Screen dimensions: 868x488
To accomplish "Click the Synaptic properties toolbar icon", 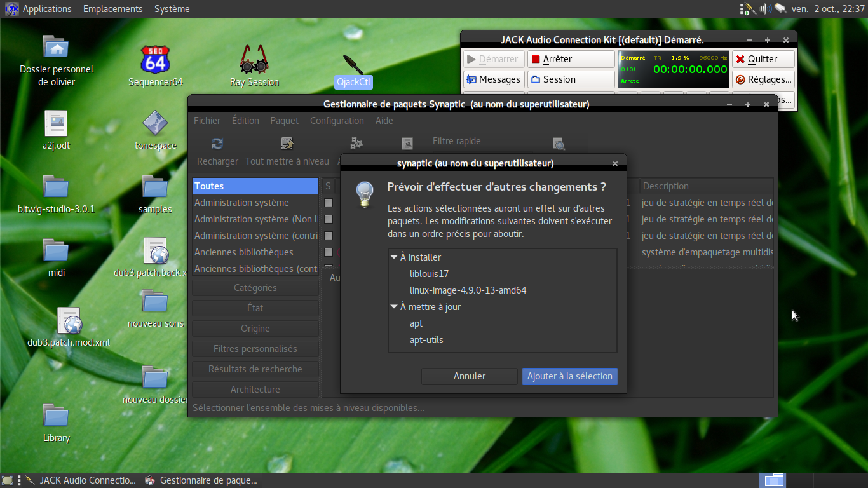I will pyautogui.click(x=407, y=144).
